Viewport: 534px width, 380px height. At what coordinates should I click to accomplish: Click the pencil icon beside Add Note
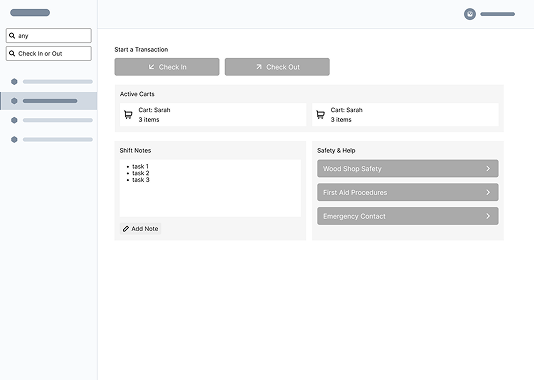(x=126, y=229)
